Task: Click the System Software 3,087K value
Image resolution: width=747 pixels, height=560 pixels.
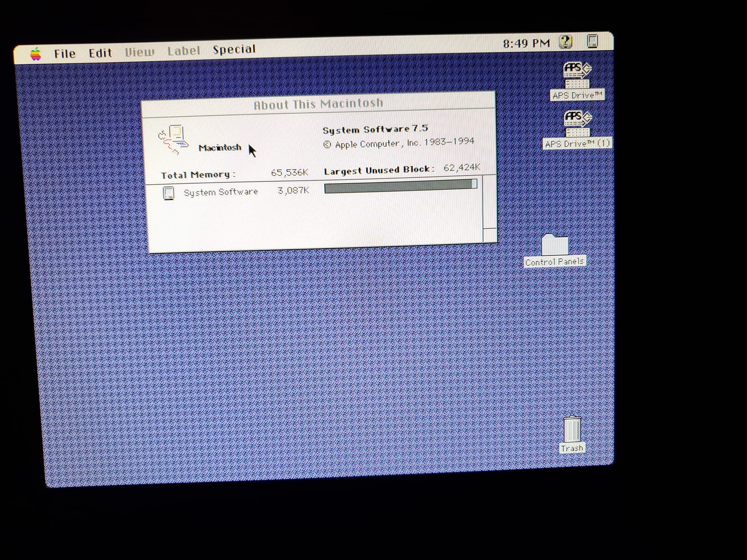Action: click(294, 190)
